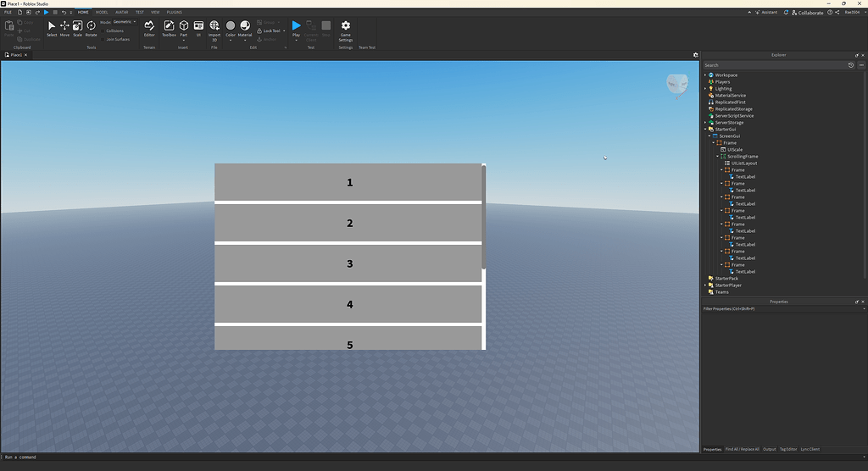Open the Play options dropdown arrow
This screenshot has width=868, height=471.
coord(296,40)
